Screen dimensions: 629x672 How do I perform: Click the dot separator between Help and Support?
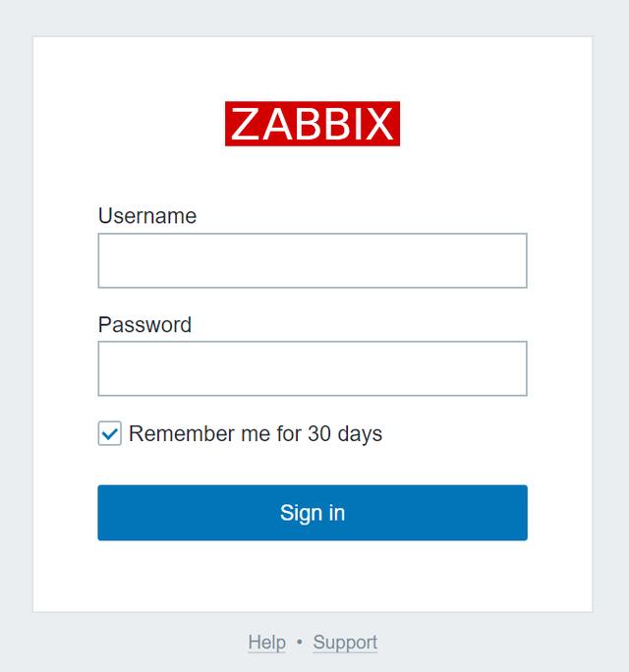(x=300, y=642)
